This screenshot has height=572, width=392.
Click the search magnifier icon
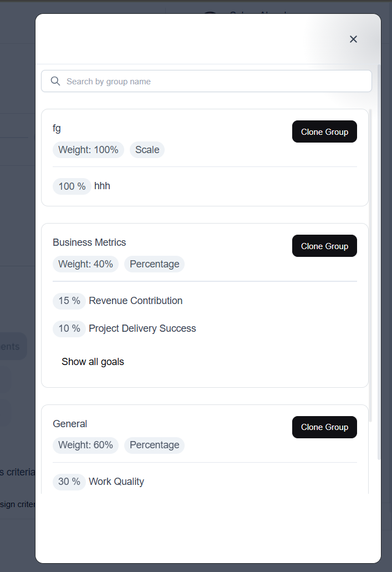[55, 81]
